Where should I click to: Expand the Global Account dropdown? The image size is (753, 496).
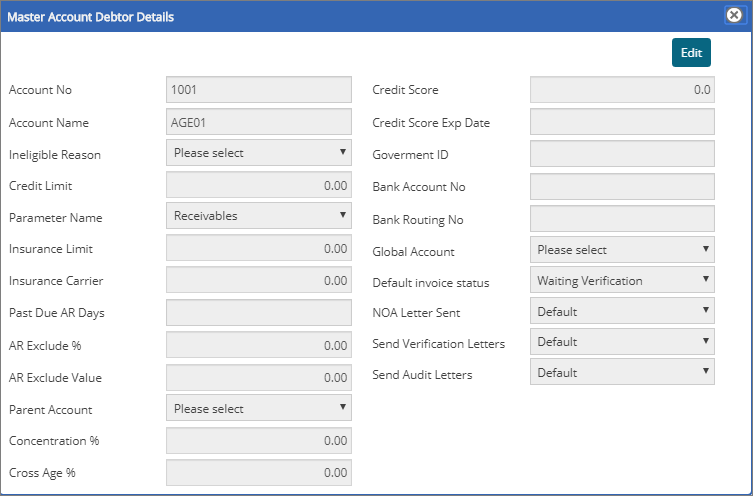tap(622, 250)
